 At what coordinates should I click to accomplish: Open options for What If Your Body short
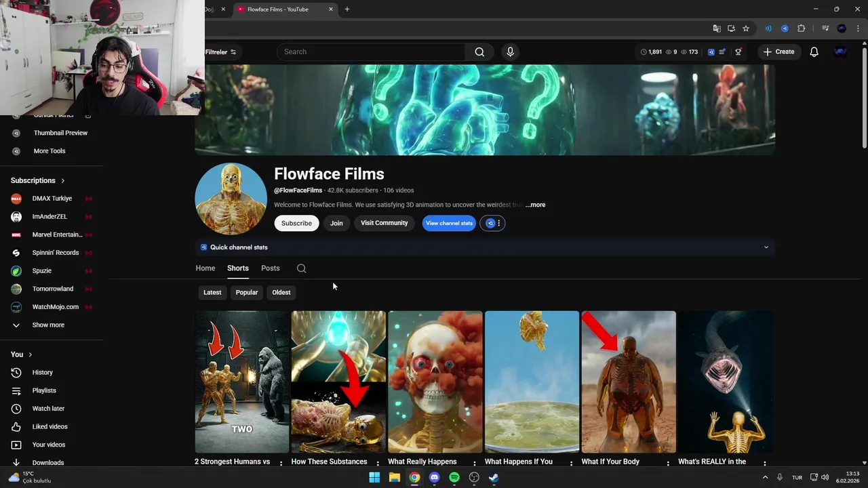point(668,464)
